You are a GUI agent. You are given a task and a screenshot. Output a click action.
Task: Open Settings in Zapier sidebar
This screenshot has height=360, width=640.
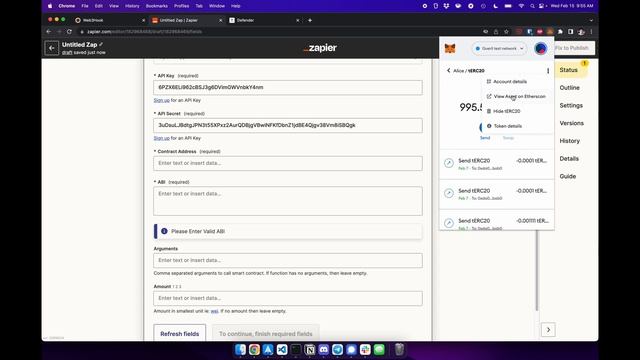pos(571,105)
